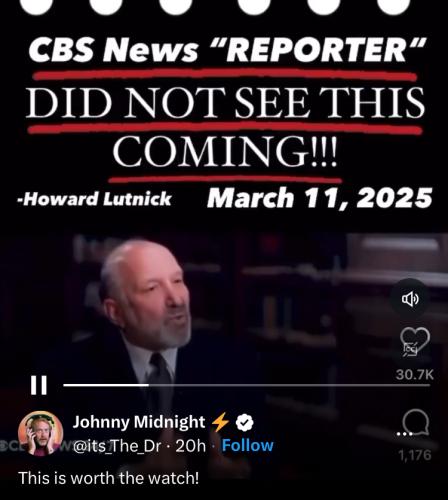
Task: Open the caption "This is worth the watch!"
Action: pyautogui.click(x=109, y=478)
